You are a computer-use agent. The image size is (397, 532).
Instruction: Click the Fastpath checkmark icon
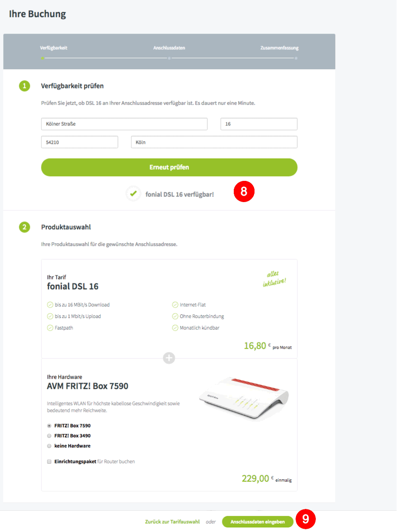50,328
